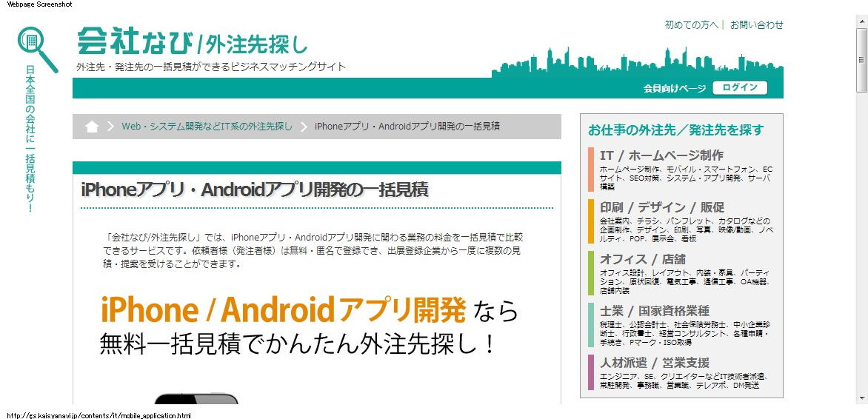Select the オフィス / 店舗 category

click(x=643, y=259)
